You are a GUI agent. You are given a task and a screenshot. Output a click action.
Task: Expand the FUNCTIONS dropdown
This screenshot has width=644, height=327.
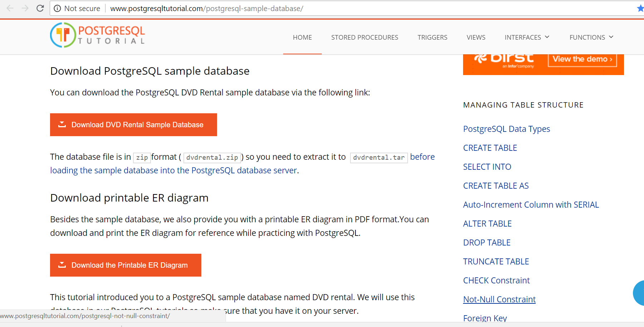pos(591,37)
